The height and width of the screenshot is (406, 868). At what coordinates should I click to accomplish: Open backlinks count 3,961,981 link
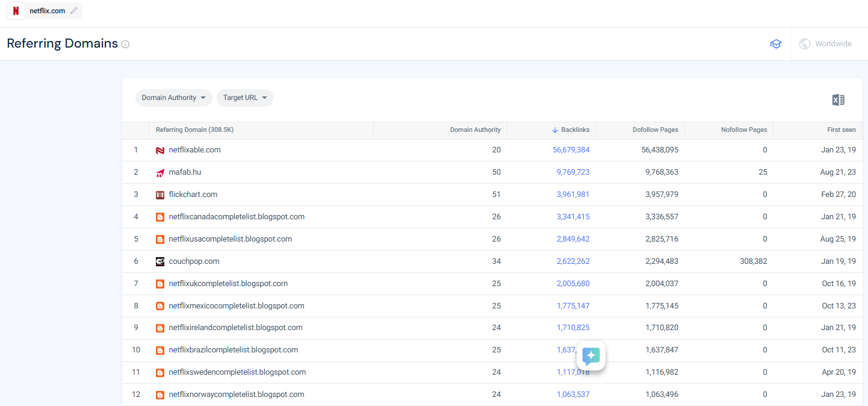573,195
